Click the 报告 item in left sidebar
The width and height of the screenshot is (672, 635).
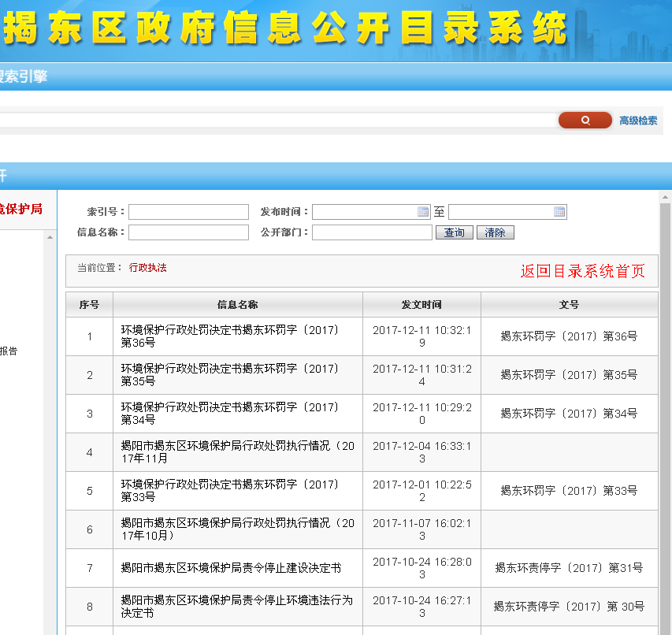tap(9, 351)
